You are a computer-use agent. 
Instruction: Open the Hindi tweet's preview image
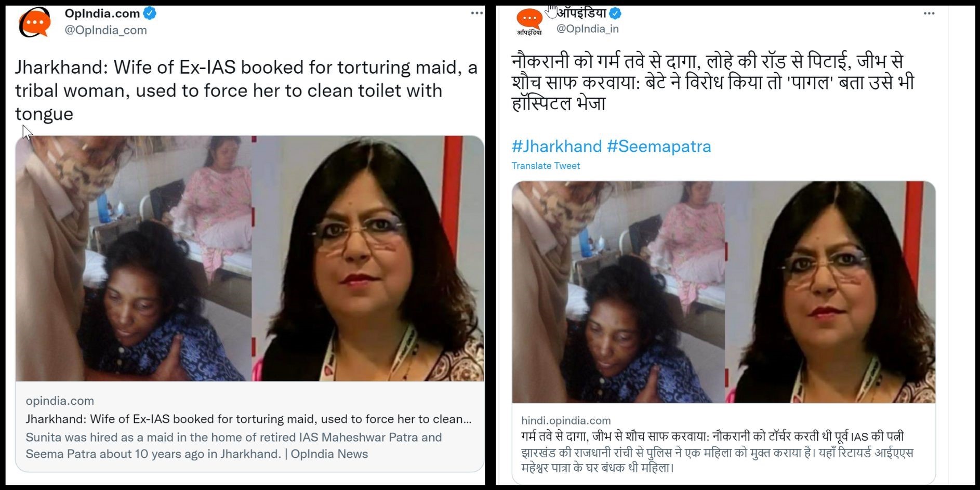coord(724,292)
